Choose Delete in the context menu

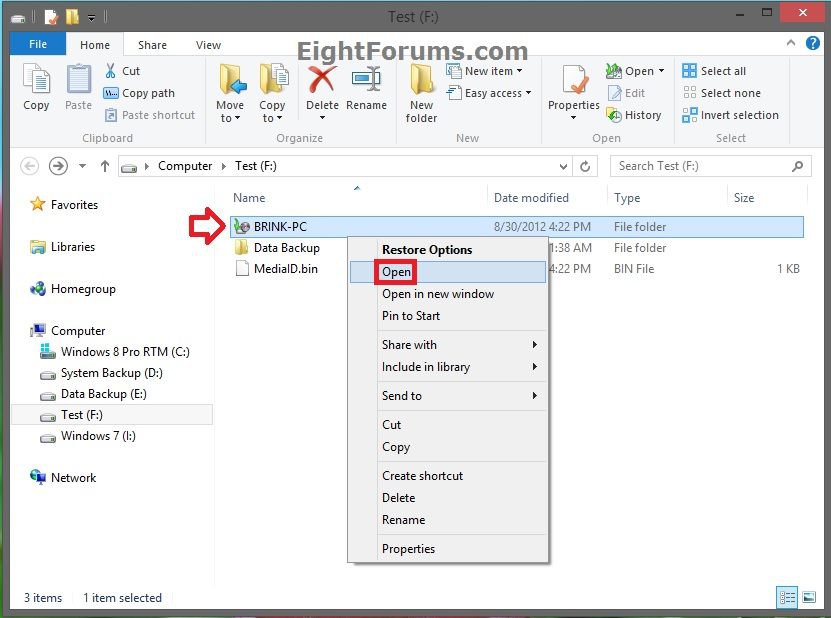448,498
